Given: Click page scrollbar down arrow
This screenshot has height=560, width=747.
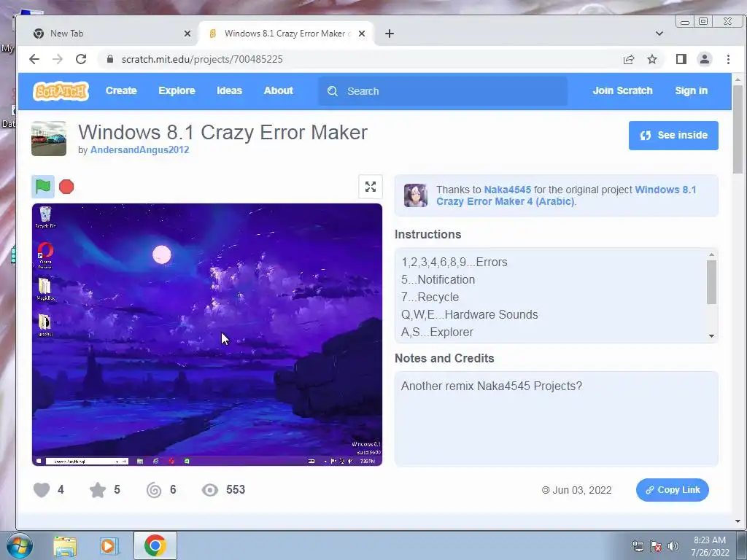Looking at the screenshot, I should coord(738,521).
